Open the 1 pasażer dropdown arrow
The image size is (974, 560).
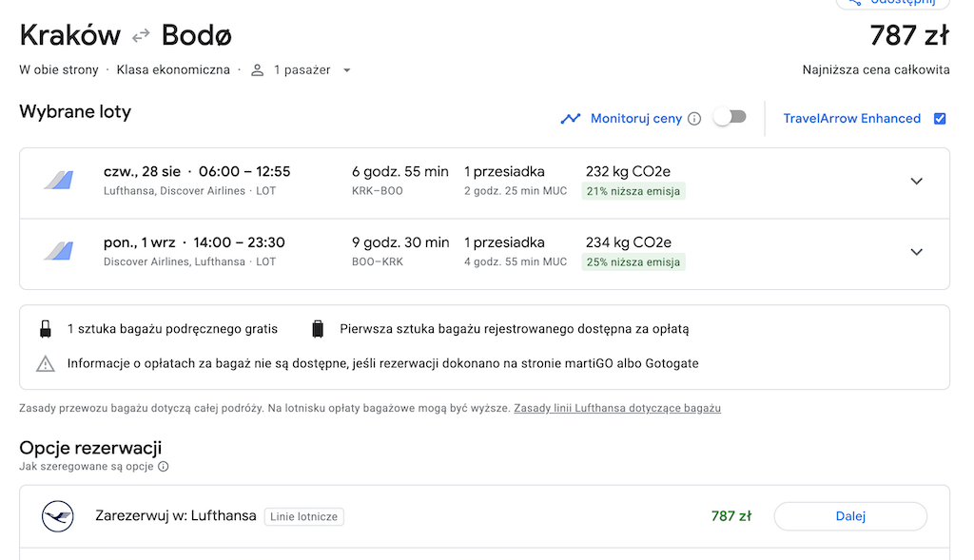[x=347, y=70]
